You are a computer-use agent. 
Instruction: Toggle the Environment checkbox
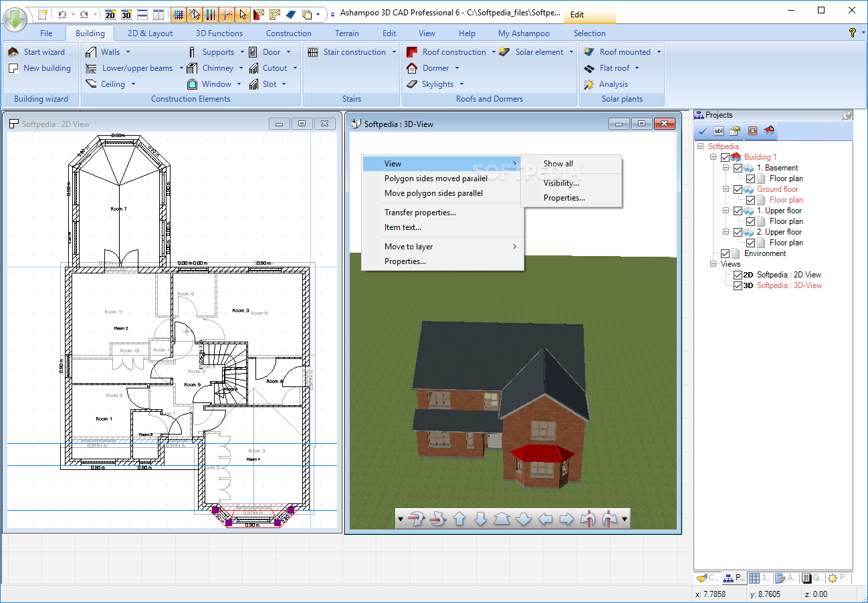725,253
